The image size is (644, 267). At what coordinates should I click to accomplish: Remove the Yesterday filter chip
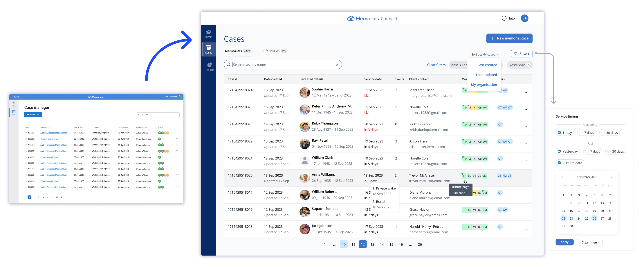pos(528,65)
